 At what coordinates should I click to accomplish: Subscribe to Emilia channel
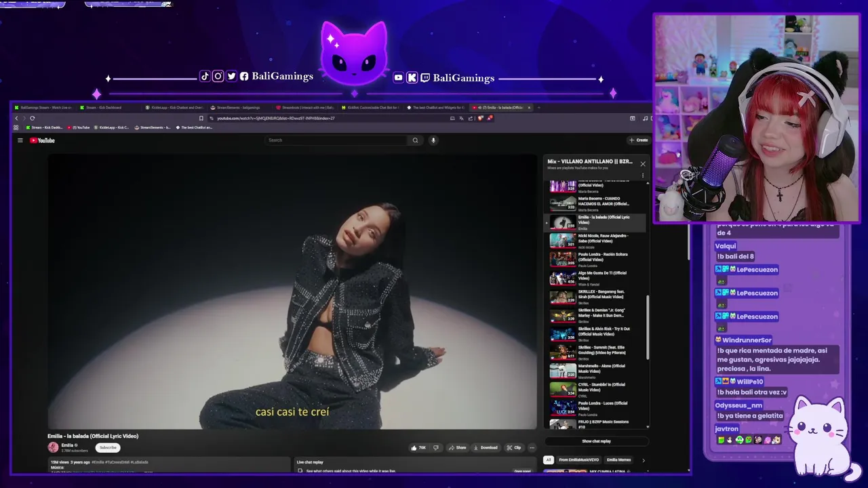(x=108, y=447)
